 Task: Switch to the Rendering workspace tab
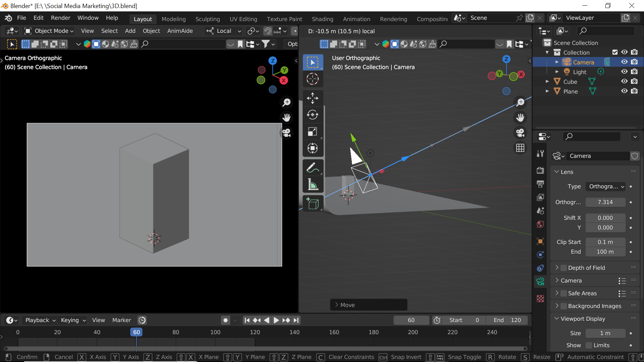point(394,18)
